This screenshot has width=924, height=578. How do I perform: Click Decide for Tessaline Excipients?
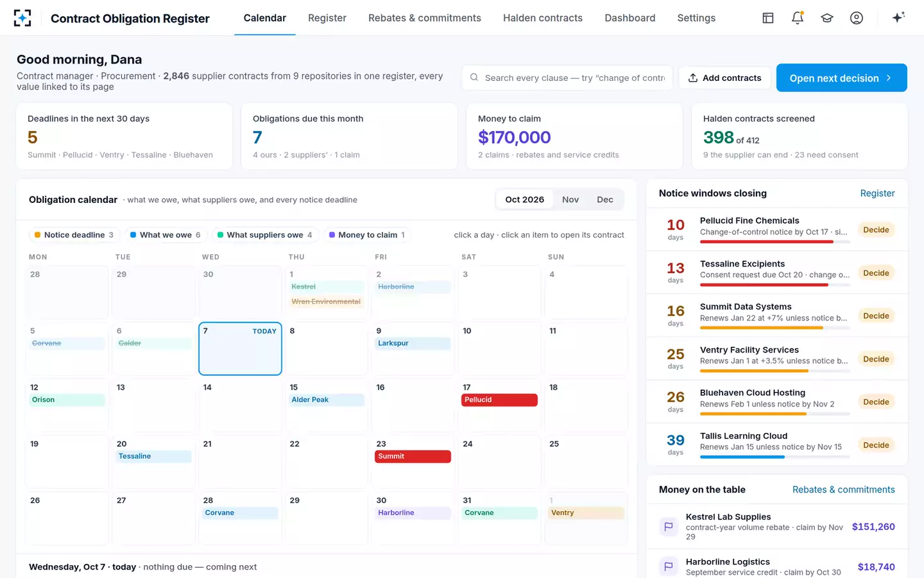876,273
